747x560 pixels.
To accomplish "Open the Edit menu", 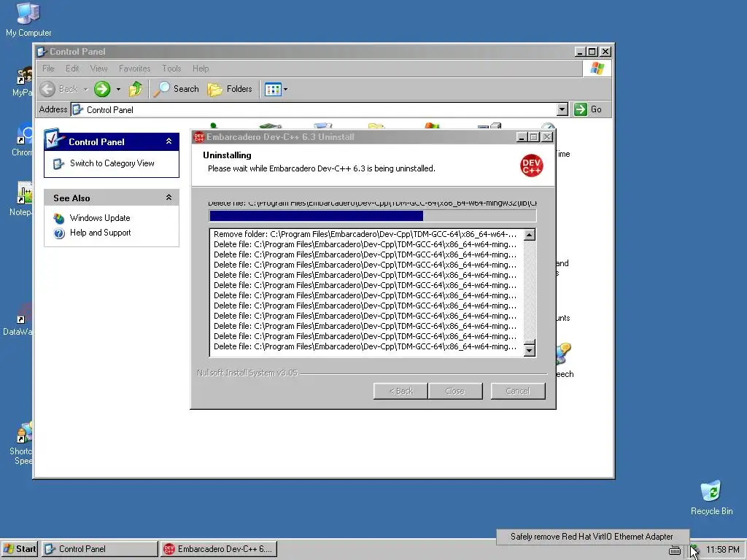I will (x=72, y=69).
